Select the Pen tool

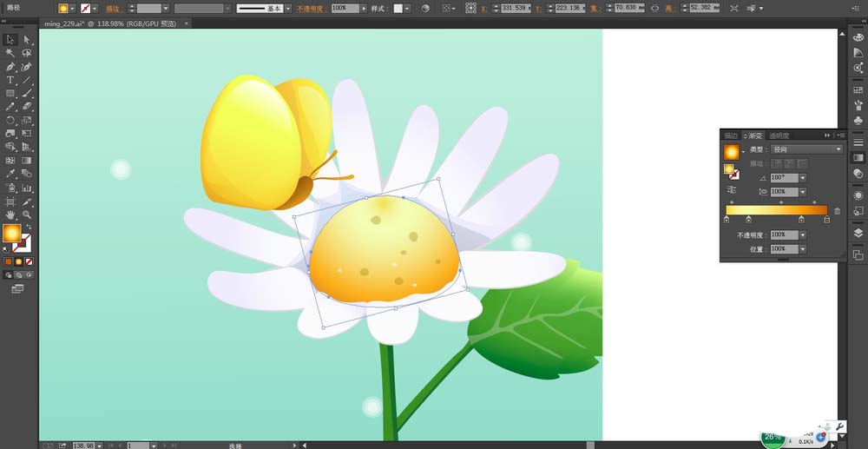[x=10, y=66]
